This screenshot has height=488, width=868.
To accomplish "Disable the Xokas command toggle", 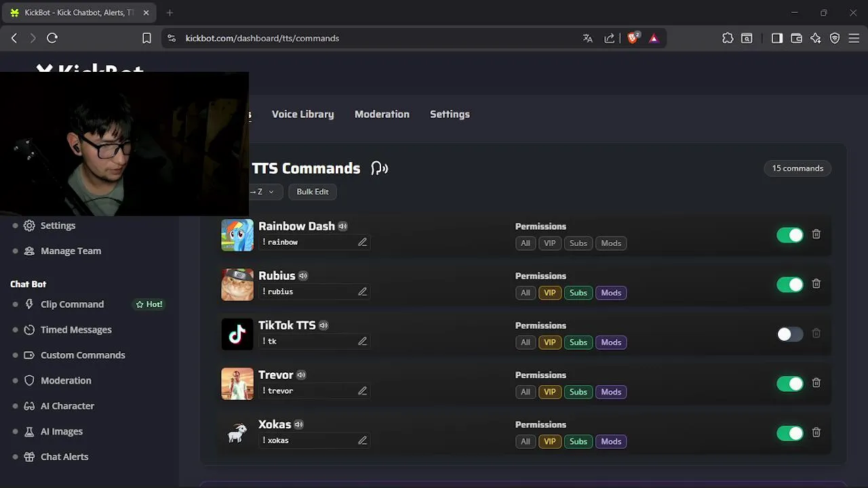I will 790,432.
